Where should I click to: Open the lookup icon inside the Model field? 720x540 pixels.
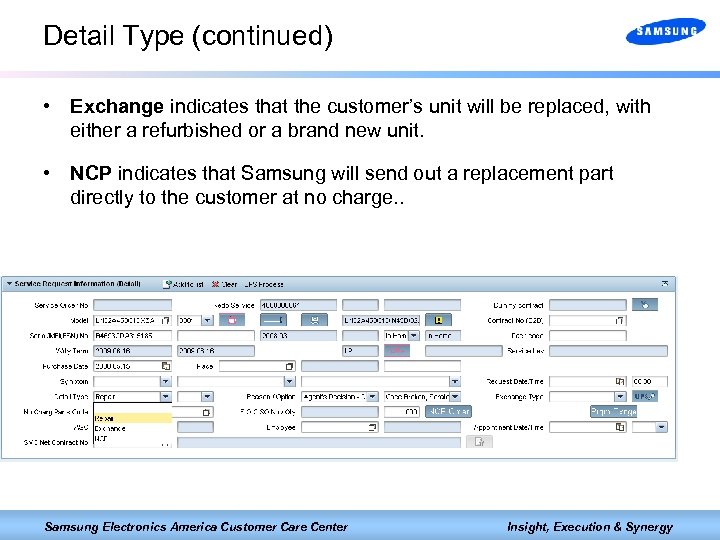[x=166, y=320]
